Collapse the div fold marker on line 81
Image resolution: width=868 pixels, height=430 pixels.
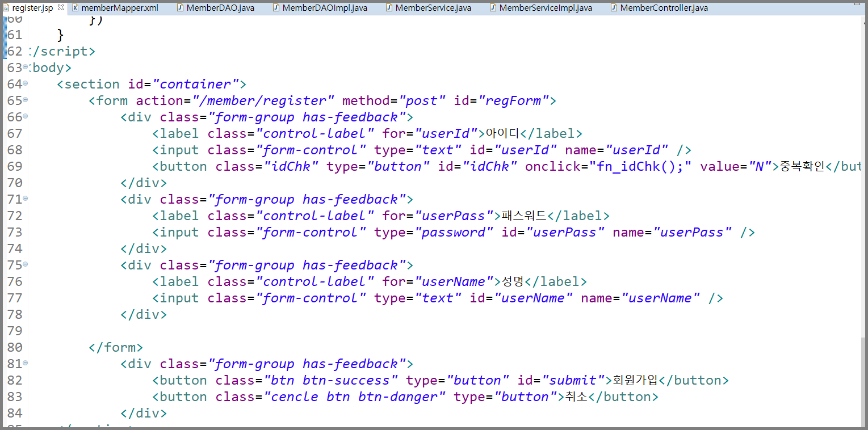pyautogui.click(x=26, y=363)
